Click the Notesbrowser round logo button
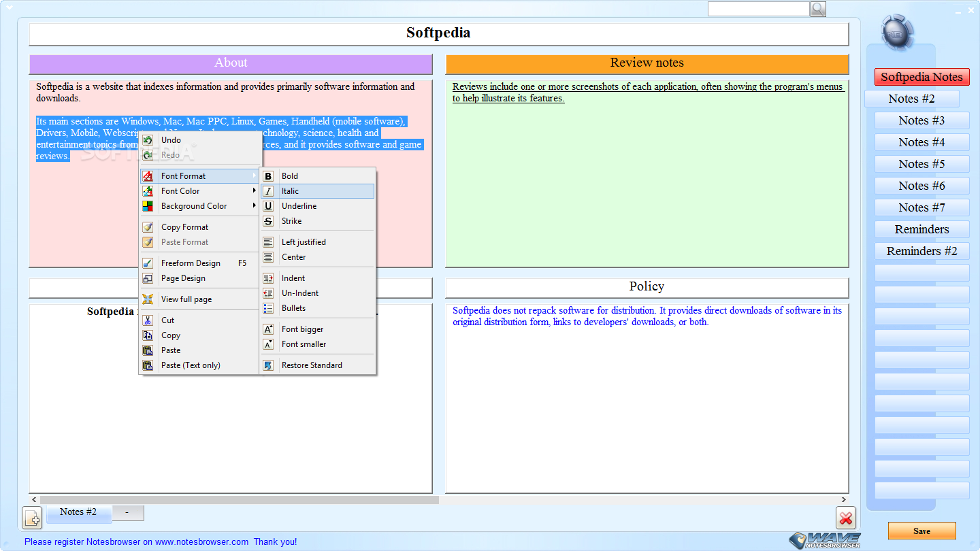Image resolution: width=980 pixels, height=551 pixels. point(897,31)
